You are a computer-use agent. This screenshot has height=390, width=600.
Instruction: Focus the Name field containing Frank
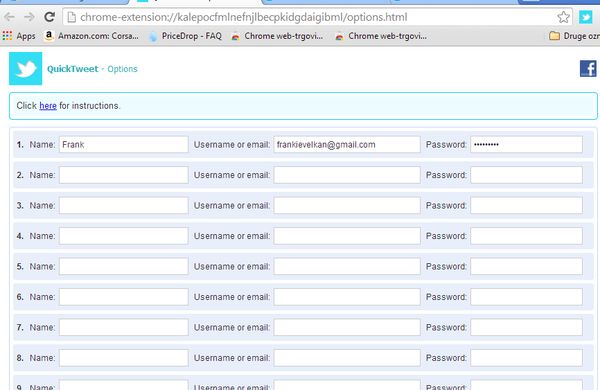[x=124, y=145]
